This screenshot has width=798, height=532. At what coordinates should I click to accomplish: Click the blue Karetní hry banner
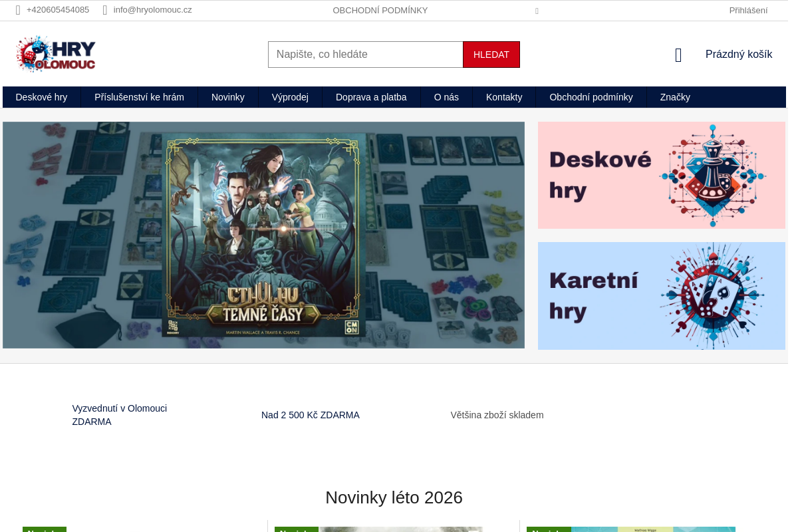tap(662, 296)
